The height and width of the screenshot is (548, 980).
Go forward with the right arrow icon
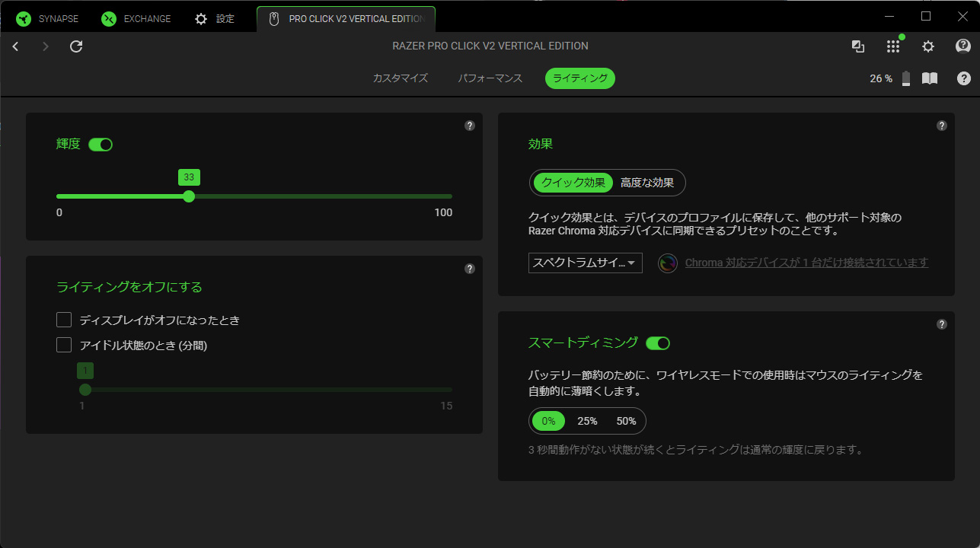click(x=46, y=46)
